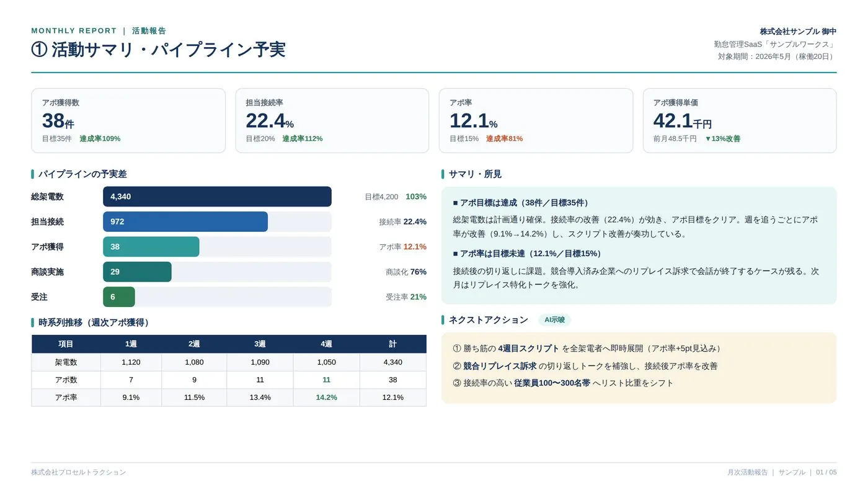Image resolution: width=868 pixels, height=488 pixels.
Task: Click the page number 01 / 05
Action: pyautogui.click(x=826, y=472)
